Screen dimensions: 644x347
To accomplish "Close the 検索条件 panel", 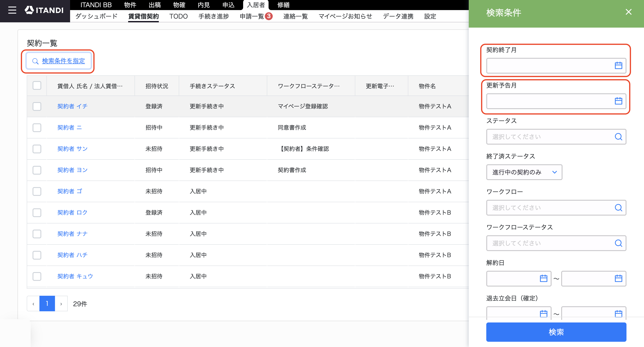I will point(628,12).
